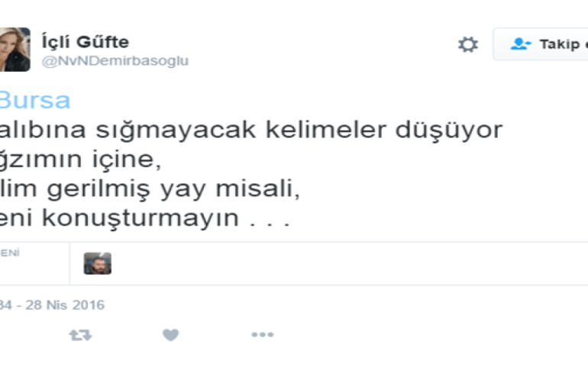This screenshot has height=370, width=588.
Task: Open İçli Güfte's profile photo
Action: pyautogui.click(x=15, y=50)
